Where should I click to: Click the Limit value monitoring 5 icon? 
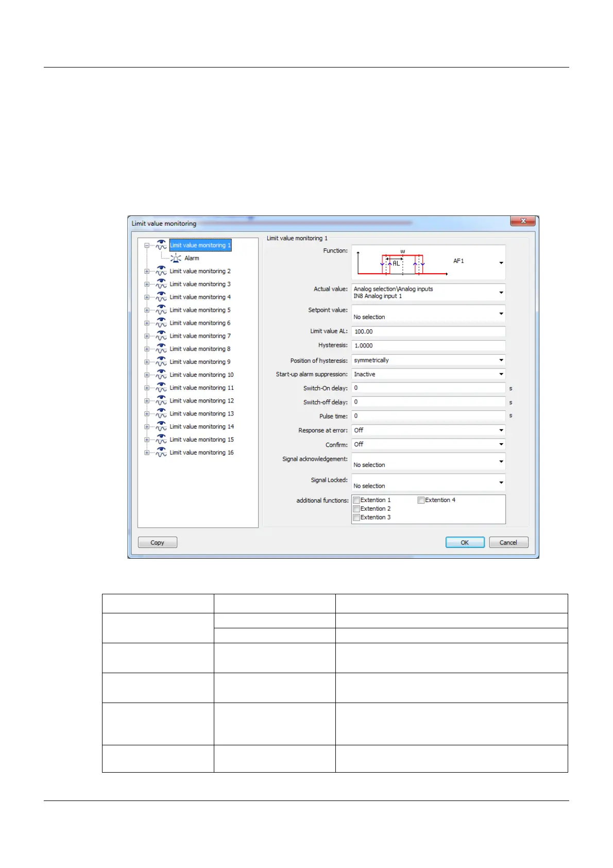161,309
